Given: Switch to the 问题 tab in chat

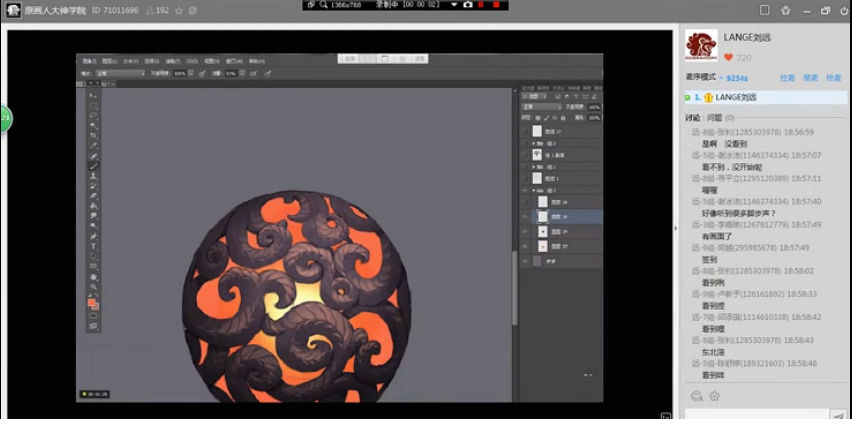Looking at the screenshot, I should (715, 118).
